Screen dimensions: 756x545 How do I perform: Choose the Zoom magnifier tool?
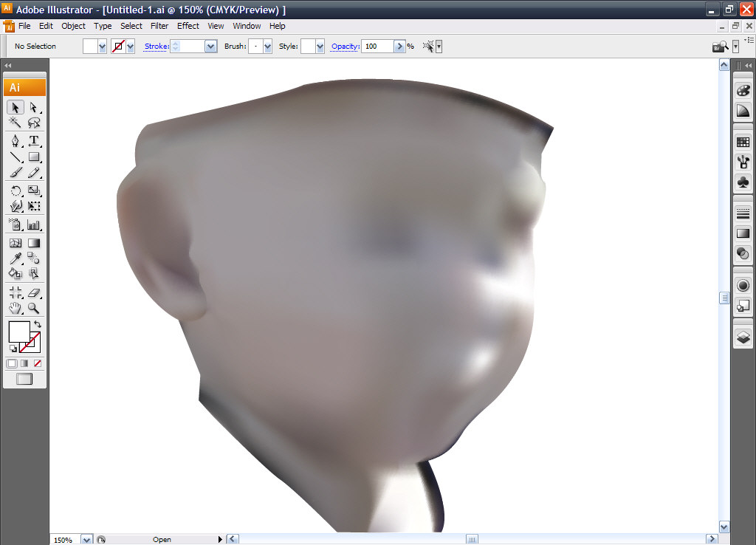click(33, 308)
